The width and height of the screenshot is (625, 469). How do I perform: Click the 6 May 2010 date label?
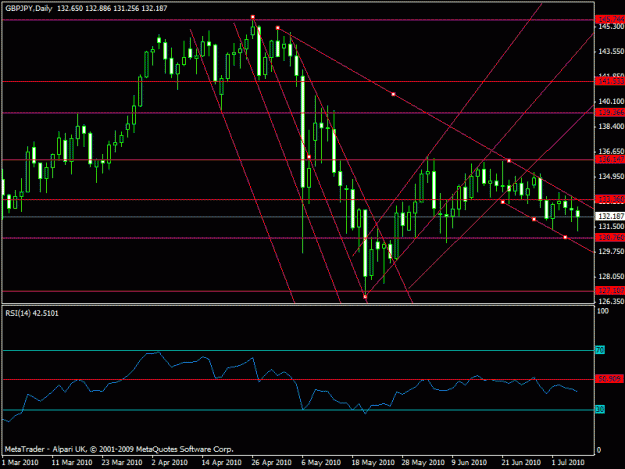pos(321,463)
